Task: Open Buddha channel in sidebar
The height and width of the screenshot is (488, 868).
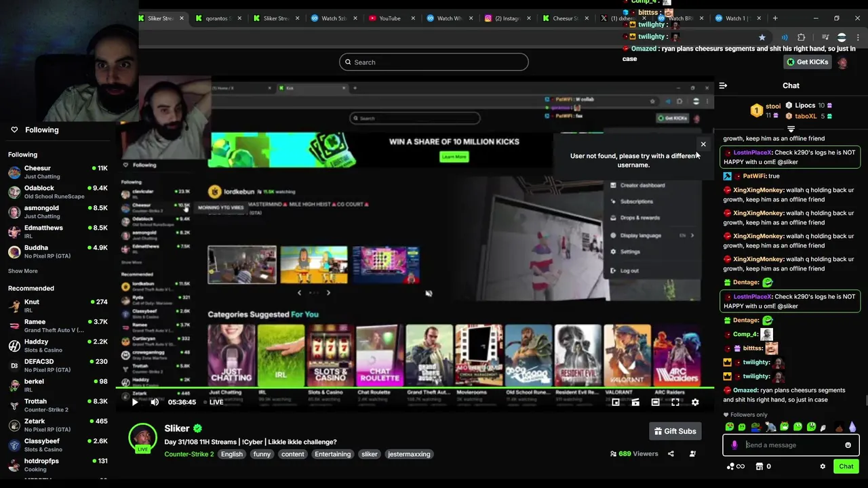Action: click(x=57, y=251)
